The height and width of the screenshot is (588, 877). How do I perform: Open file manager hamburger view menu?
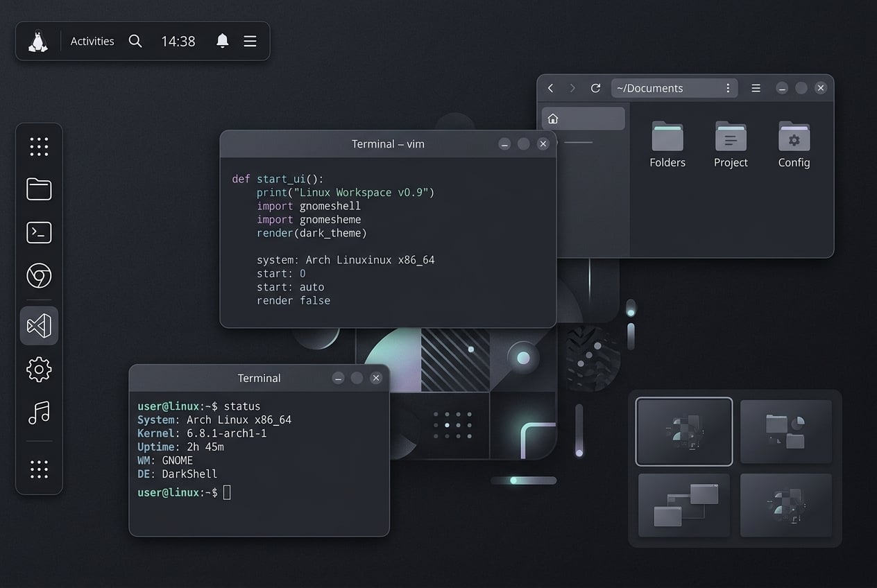coord(756,88)
